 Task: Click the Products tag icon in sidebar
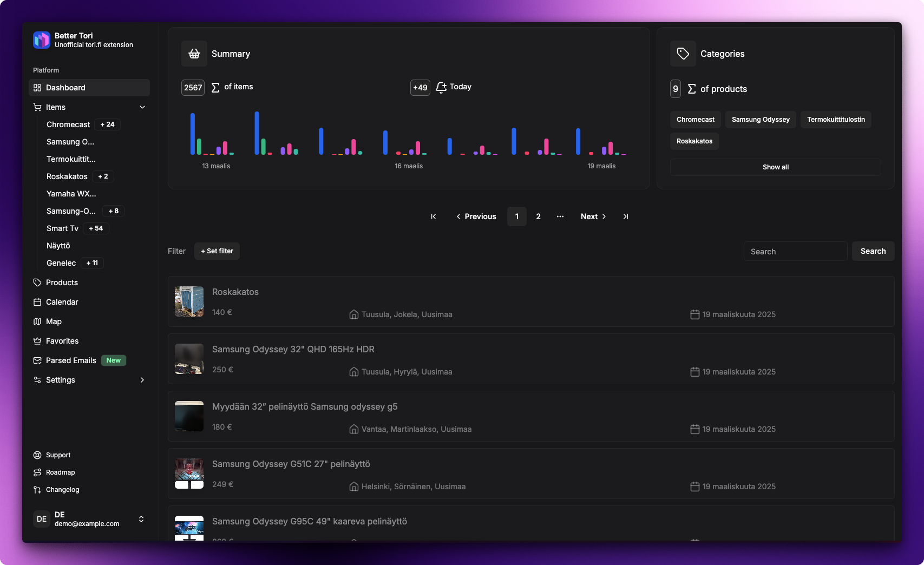pyautogui.click(x=37, y=282)
